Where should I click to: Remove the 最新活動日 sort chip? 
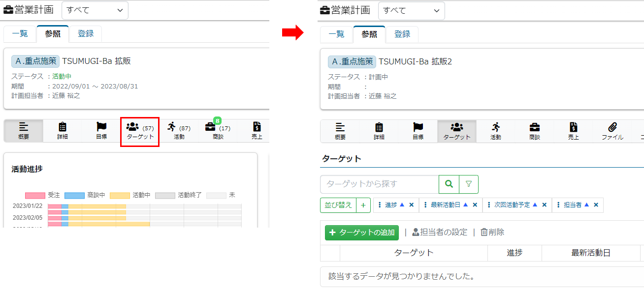pos(475,205)
